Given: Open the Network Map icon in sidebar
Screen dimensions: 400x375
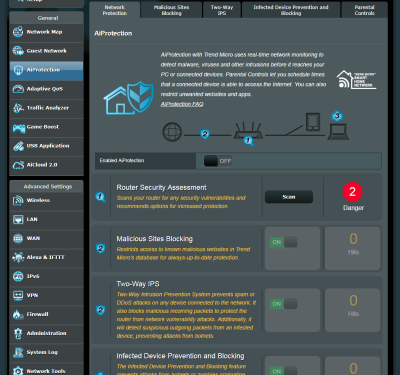Looking at the screenshot, I should point(18,32).
